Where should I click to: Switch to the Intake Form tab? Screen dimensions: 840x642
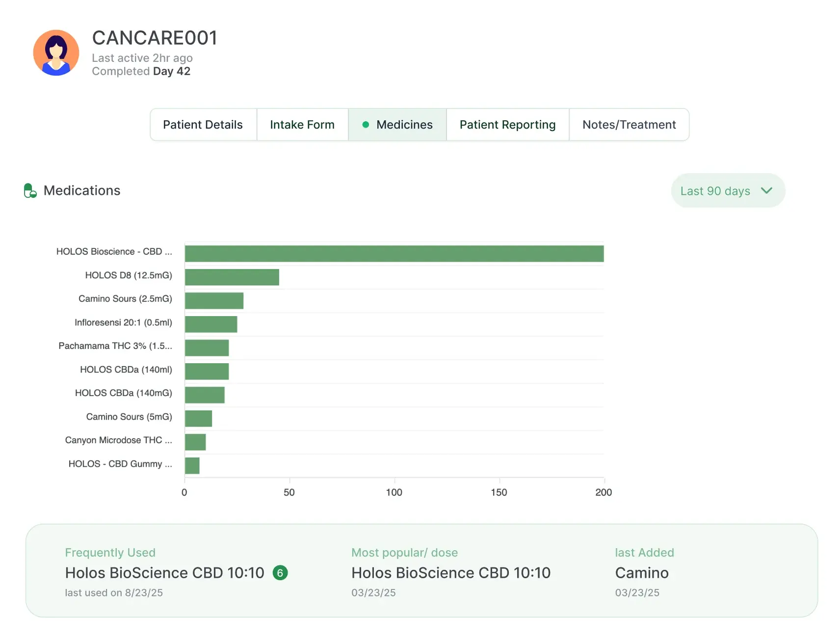click(302, 125)
